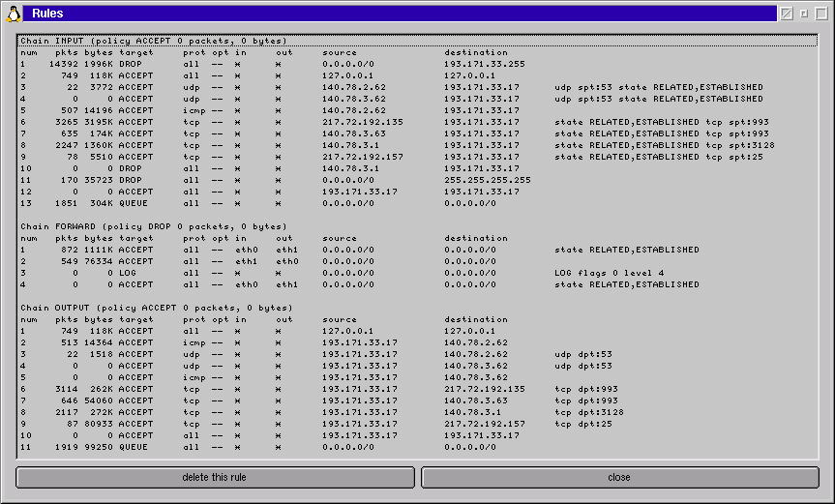Select INPUT rule 10 DROP from 140.78.3.1
Viewport: 835px width, 504px height.
418,168
